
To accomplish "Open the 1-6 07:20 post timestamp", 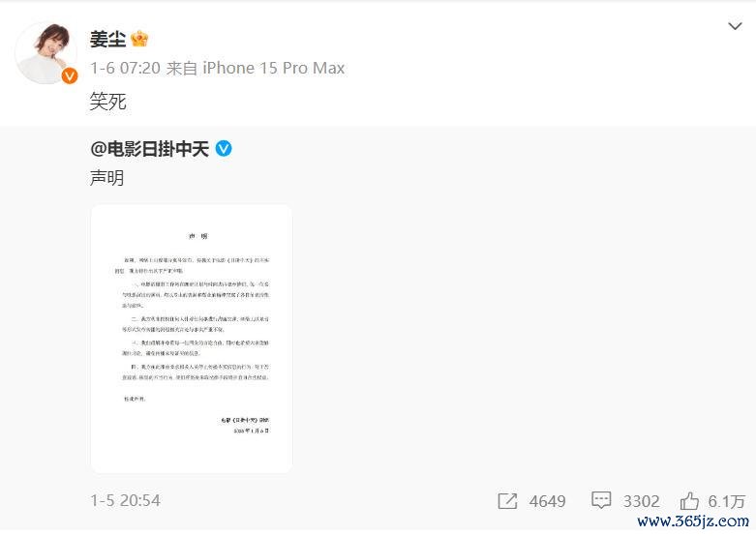I will [x=126, y=68].
